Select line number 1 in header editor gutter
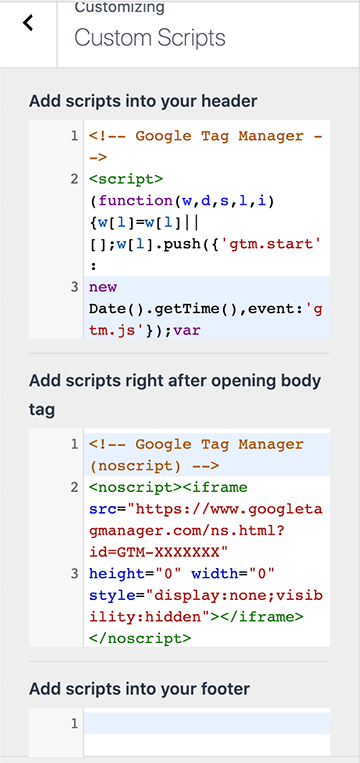Viewport: 360px width, 763px height. click(74, 136)
